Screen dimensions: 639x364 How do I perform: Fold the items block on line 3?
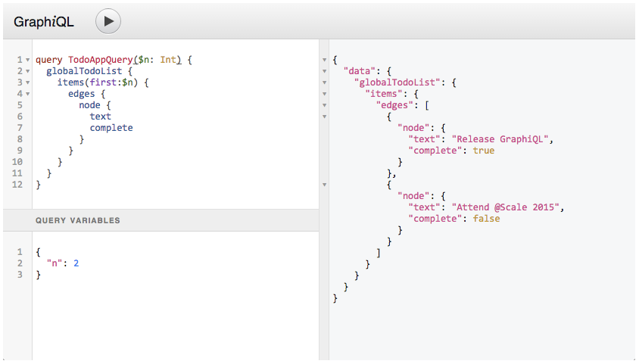pyautogui.click(x=28, y=82)
